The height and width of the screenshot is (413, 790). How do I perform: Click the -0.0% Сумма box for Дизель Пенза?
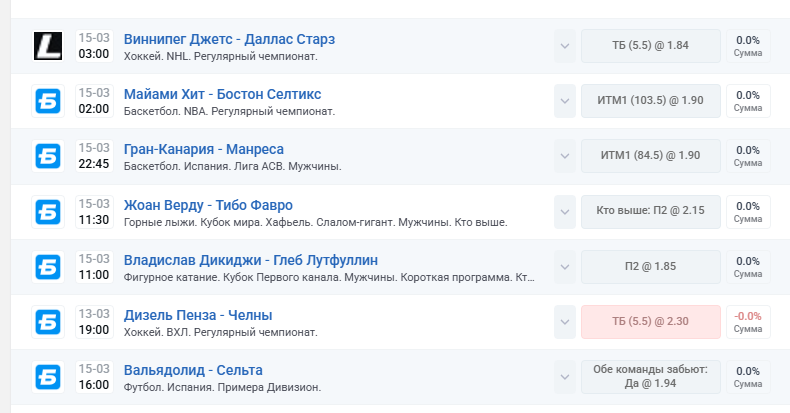748,321
